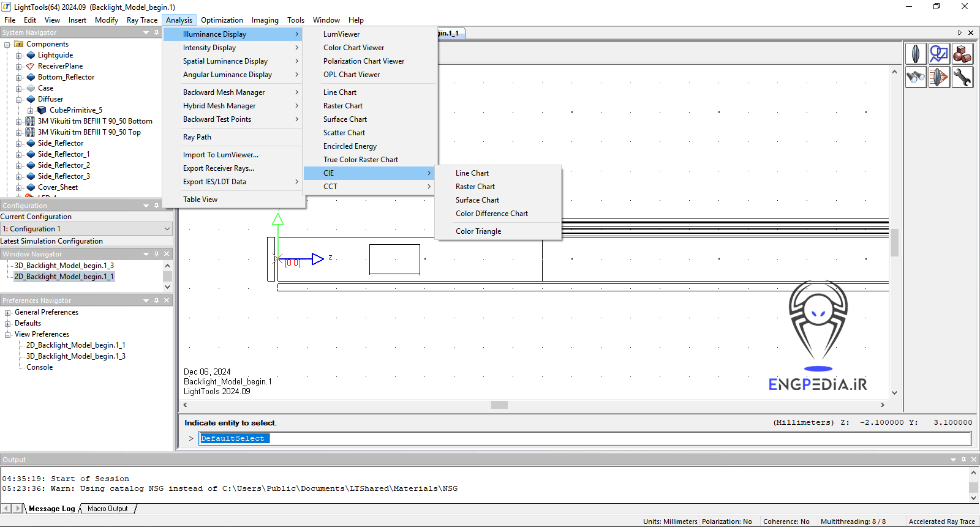980x527 pixels.
Task: Open the CCT submenu entry
Action: pos(369,187)
